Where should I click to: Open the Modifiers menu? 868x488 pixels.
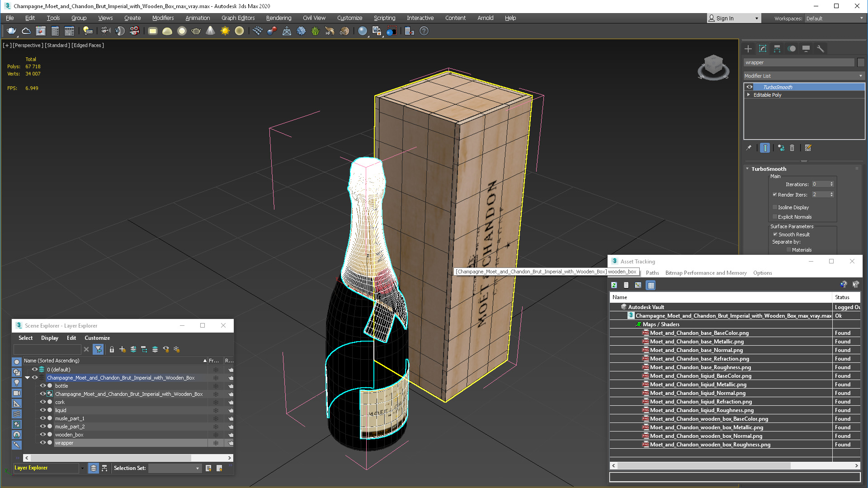point(163,18)
